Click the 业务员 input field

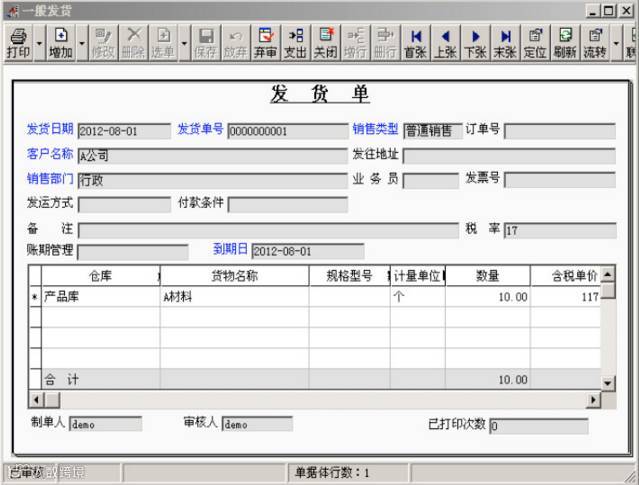431,181
